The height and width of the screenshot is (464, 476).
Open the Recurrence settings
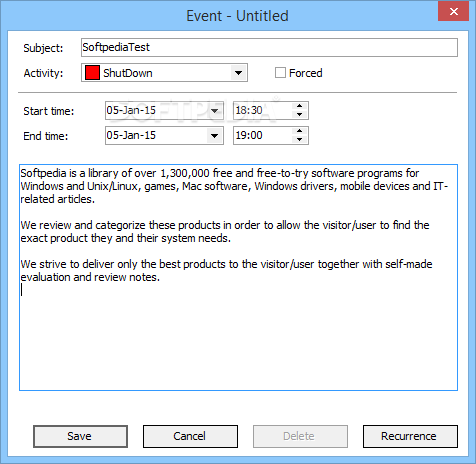(410, 436)
